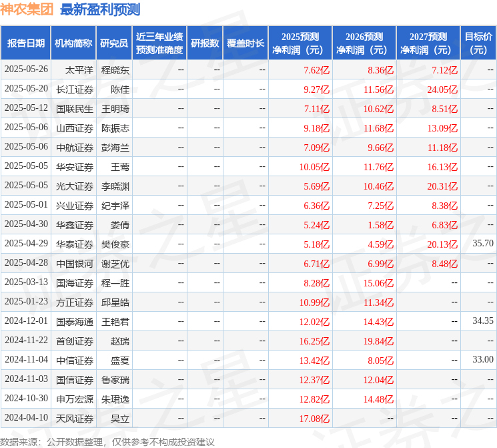Click analyst name 程晓东
497x448 pixels.
click(115, 70)
